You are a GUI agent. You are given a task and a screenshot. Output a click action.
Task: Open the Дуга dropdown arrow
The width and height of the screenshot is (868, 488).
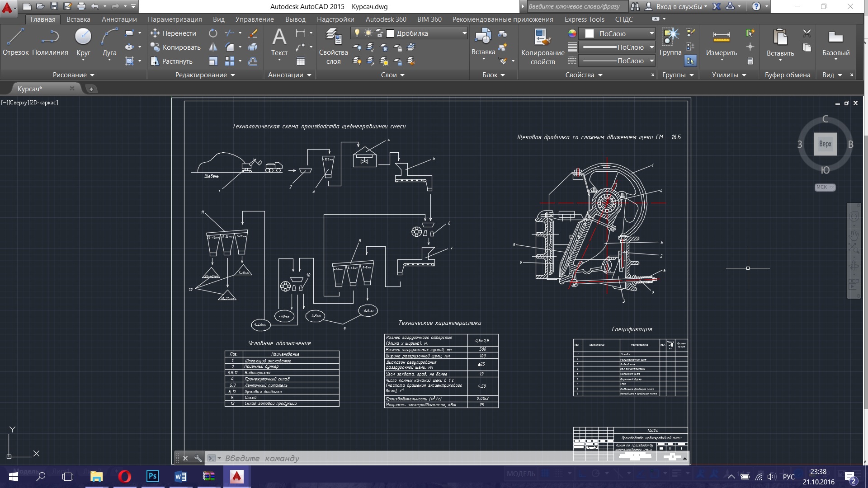click(x=109, y=60)
